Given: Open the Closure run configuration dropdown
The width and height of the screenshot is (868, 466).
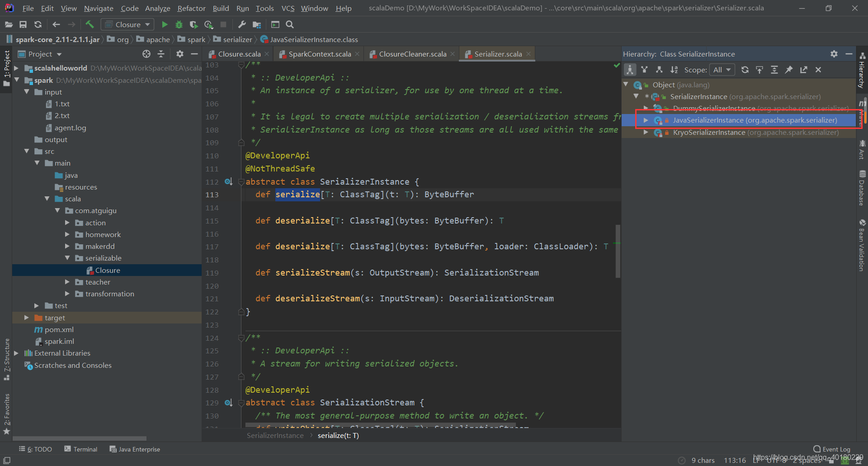Looking at the screenshot, I should (x=127, y=24).
